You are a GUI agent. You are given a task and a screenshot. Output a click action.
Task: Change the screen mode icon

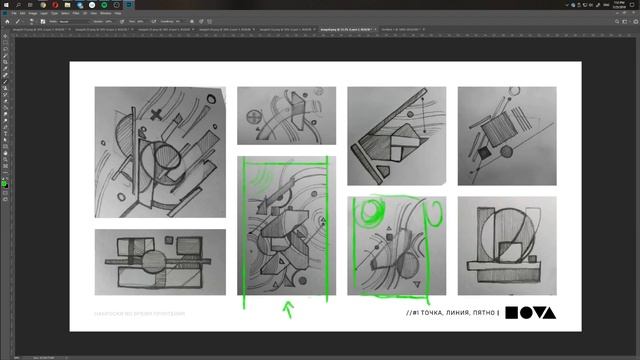[x=5, y=200]
